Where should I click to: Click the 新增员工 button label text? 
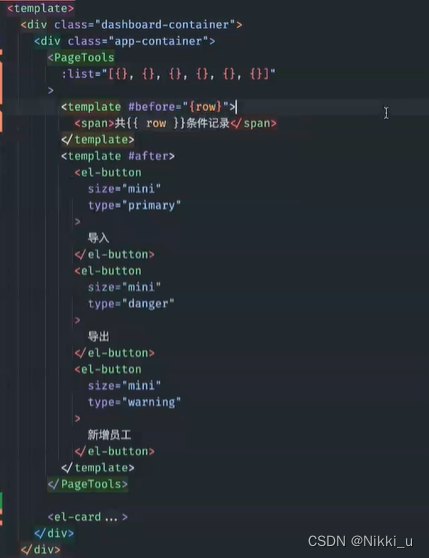110,435
